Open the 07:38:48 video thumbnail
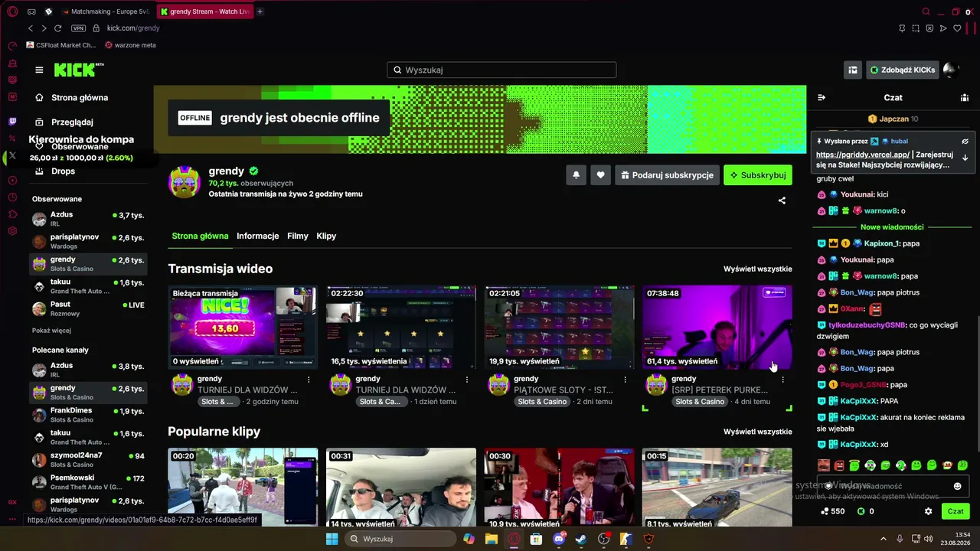 pyautogui.click(x=717, y=328)
